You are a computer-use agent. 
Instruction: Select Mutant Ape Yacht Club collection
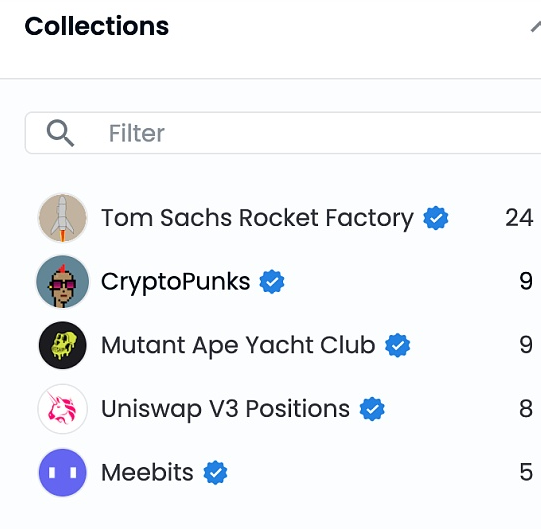click(283, 345)
